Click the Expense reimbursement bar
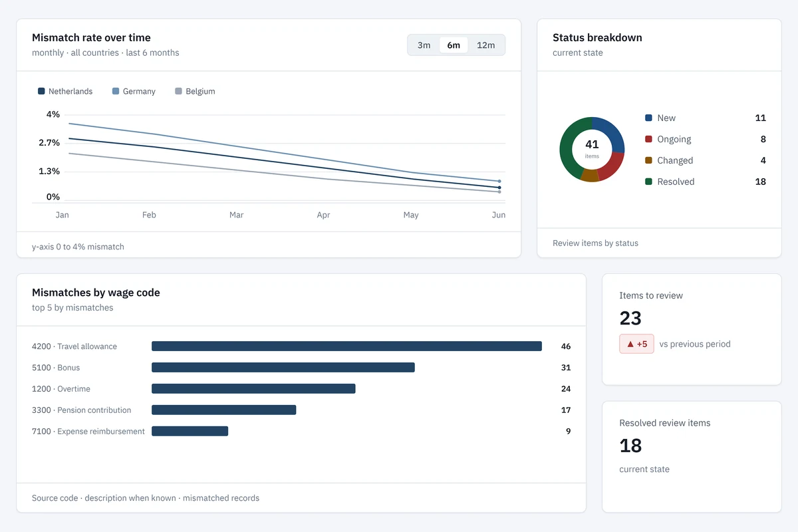This screenshot has width=798, height=532. [x=190, y=431]
